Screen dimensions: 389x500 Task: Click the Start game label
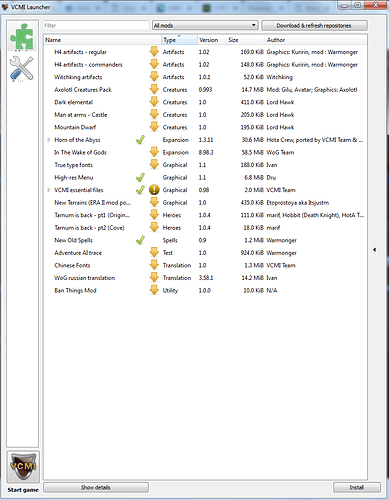[23, 490]
